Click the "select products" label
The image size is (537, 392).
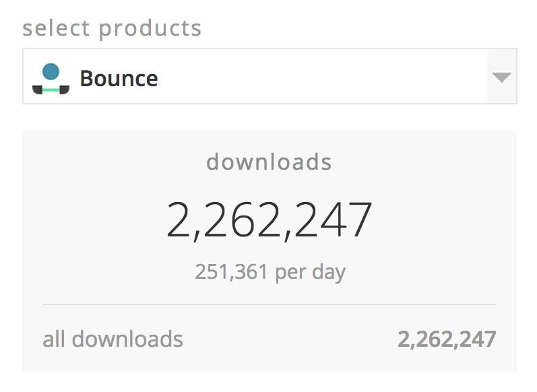point(112,28)
